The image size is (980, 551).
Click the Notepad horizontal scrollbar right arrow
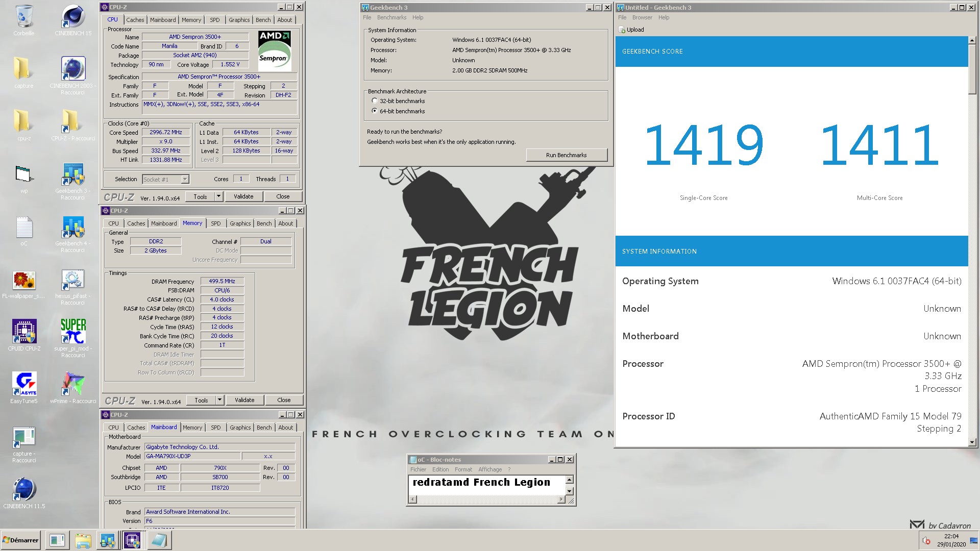point(561,499)
